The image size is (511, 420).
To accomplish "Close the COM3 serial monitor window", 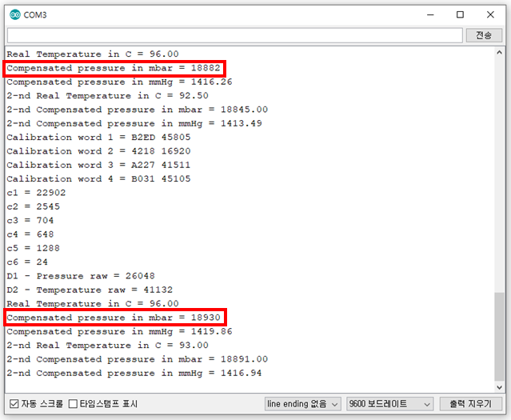I will [490, 14].
